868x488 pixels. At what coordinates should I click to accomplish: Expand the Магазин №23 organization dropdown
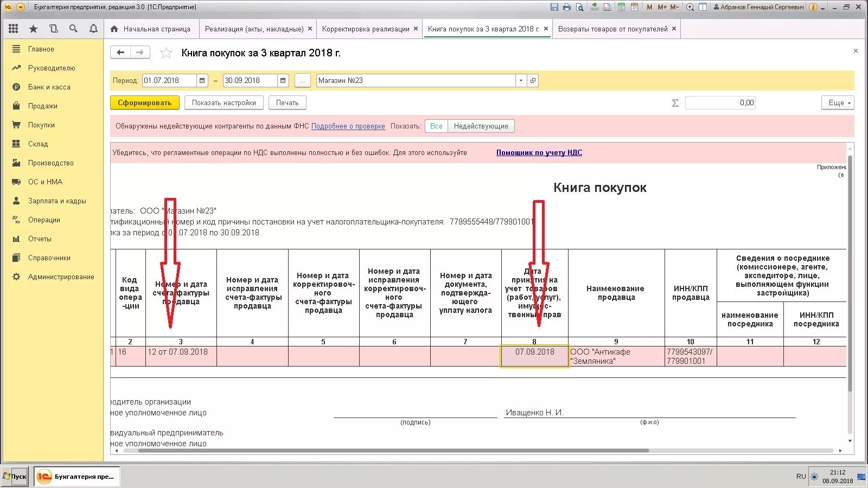pos(521,80)
